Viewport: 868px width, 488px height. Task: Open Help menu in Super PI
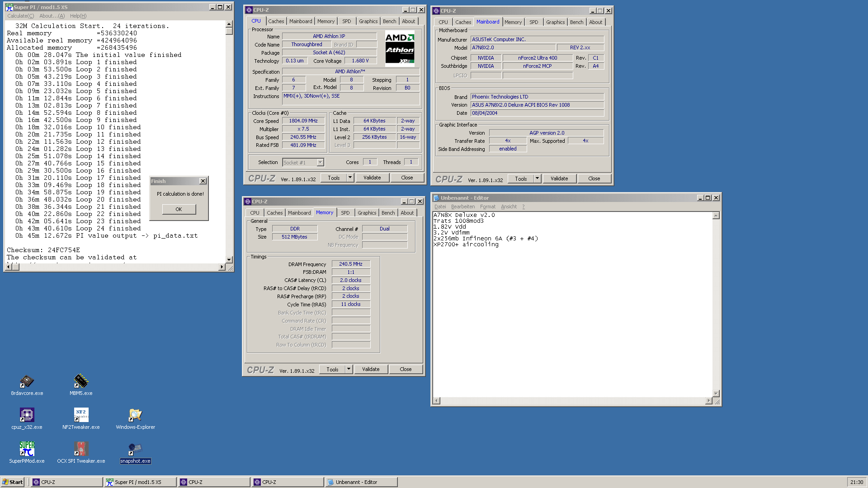(78, 16)
